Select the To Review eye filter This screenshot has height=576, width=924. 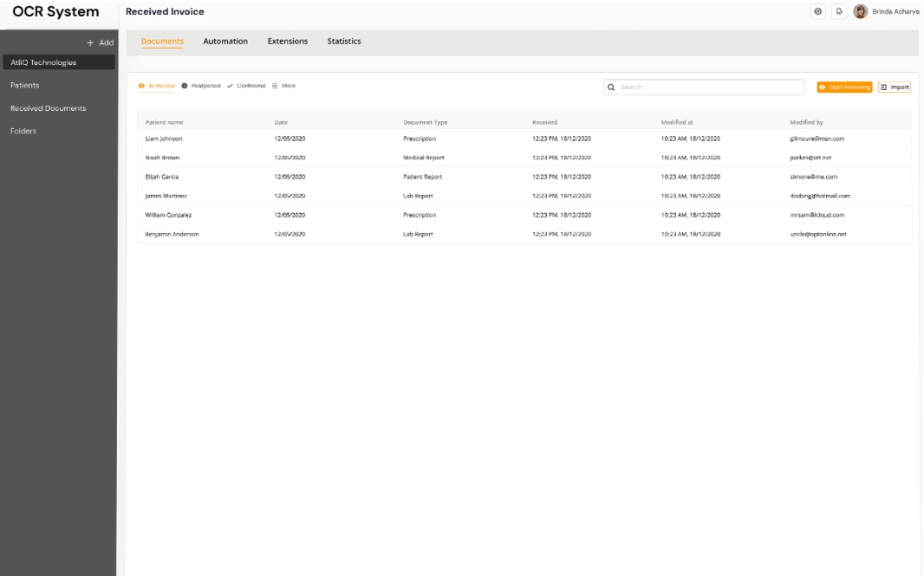coord(157,86)
